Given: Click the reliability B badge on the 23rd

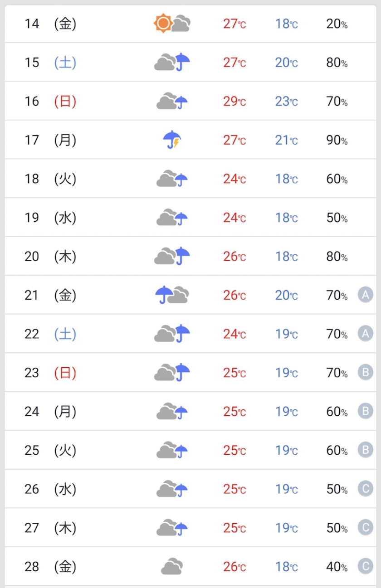Looking at the screenshot, I should click(365, 373).
